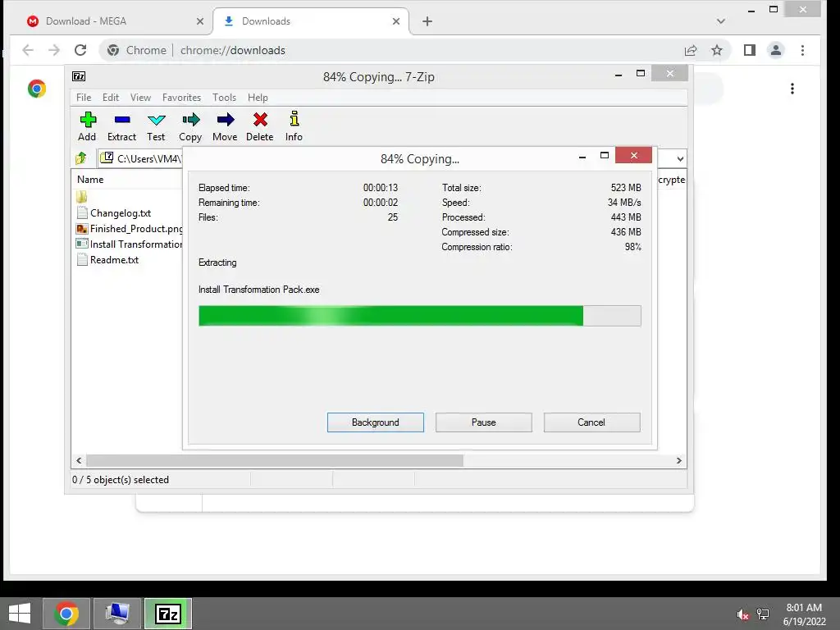Viewport: 840px width, 630px height.
Task: Click muted volume icon in system tray
Action: tap(743, 614)
